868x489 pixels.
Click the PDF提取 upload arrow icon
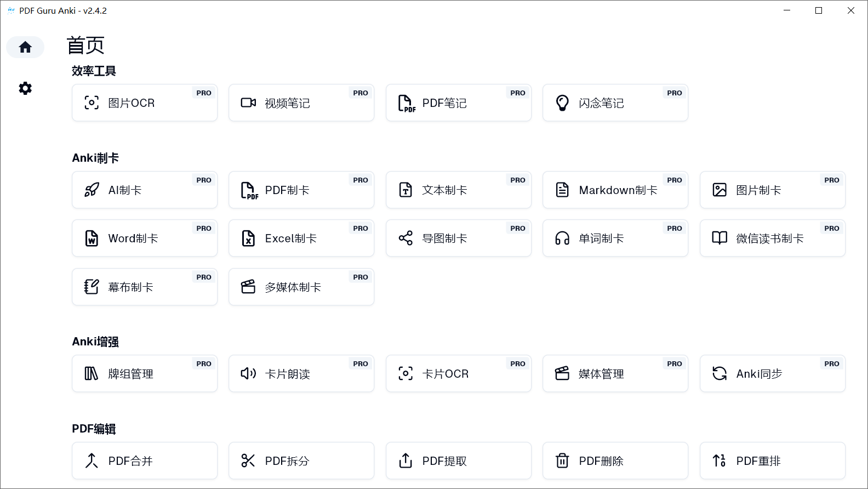click(406, 460)
